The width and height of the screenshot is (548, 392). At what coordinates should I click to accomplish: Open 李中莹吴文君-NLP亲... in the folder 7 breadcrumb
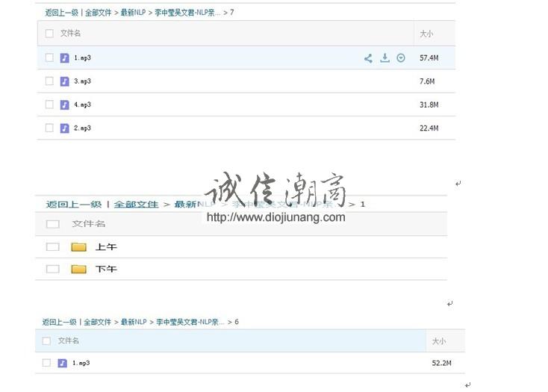click(187, 13)
